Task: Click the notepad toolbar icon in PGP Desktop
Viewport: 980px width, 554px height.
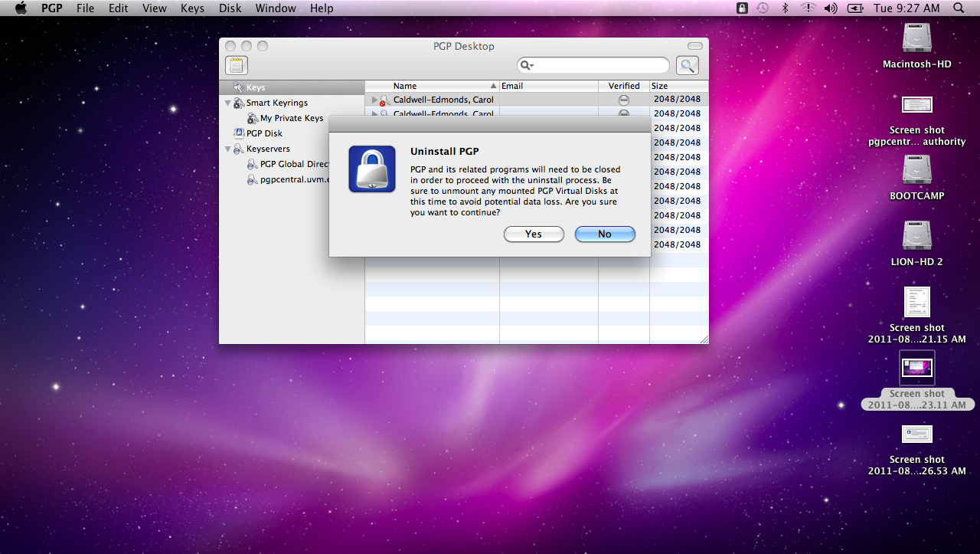Action: click(x=237, y=65)
